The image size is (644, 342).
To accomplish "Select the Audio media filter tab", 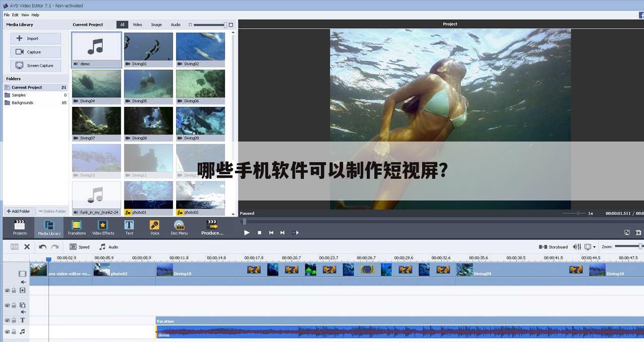I will (x=176, y=25).
